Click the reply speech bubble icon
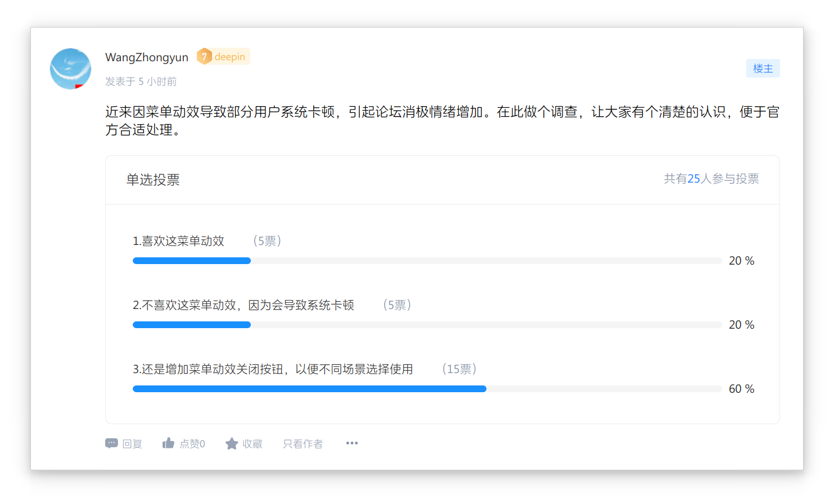The height and width of the screenshot is (504, 834). click(111, 443)
